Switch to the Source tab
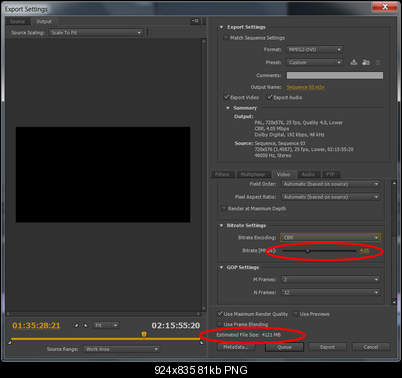Image resolution: width=402 pixels, height=378 pixels. [x=17, y=21]
